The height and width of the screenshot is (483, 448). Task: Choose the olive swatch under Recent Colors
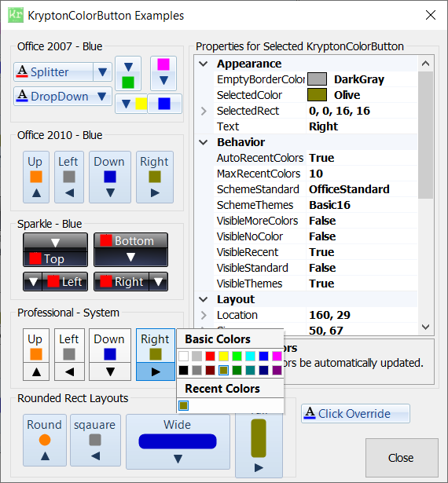(x=183, y=406)
